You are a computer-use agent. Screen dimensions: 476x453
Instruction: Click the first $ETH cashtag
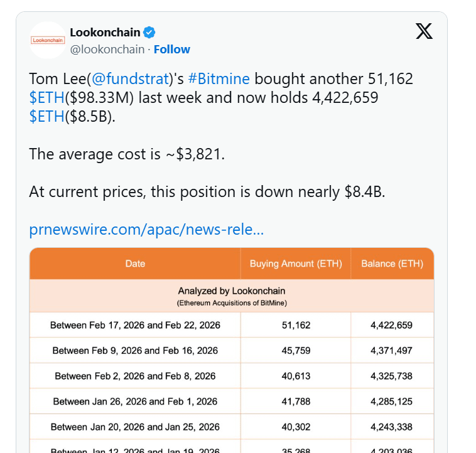click(46, 98)
